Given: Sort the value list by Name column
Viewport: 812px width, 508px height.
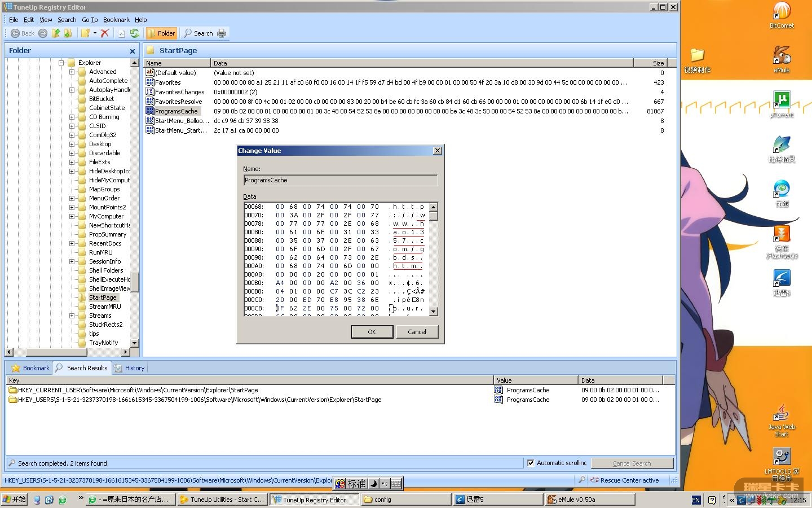Looking at the screenshot, I should click(177, 63).
